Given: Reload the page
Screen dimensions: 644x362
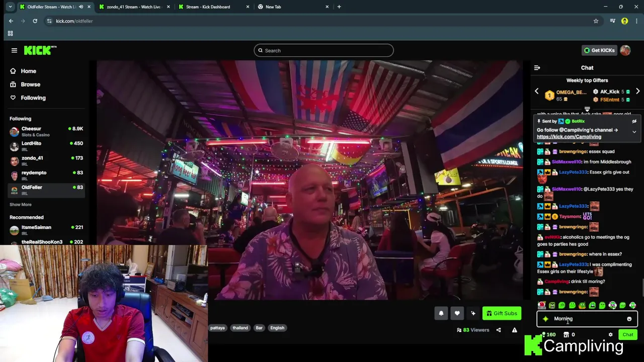Looking at the screenshot, I should [35, 21].
